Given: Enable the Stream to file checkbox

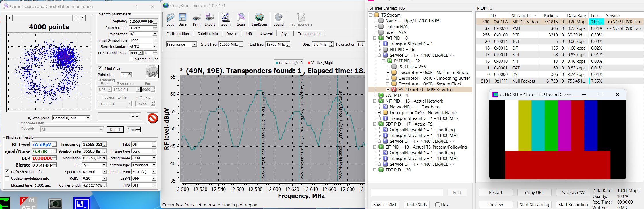Looking at the screenshot, I should pos(100,97).
